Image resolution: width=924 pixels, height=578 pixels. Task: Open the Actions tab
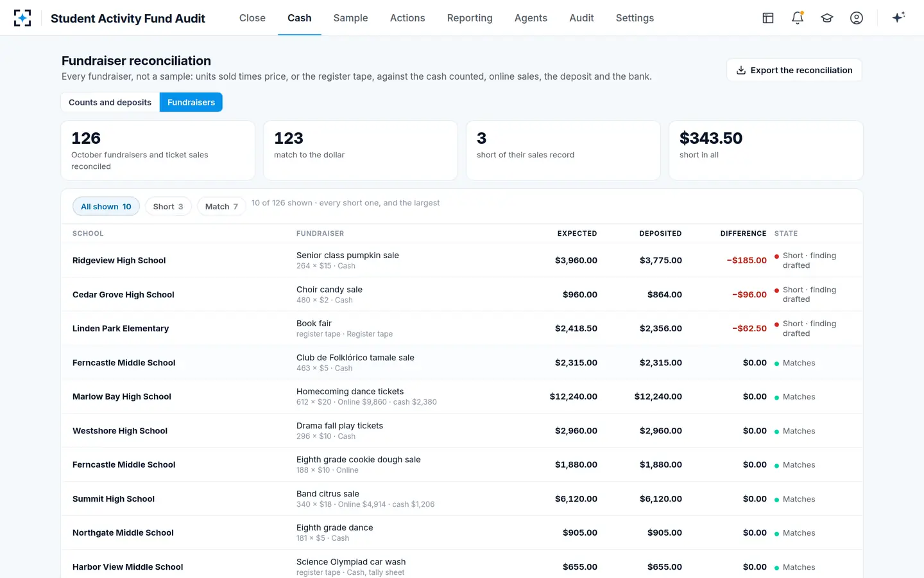click(407, 18)
